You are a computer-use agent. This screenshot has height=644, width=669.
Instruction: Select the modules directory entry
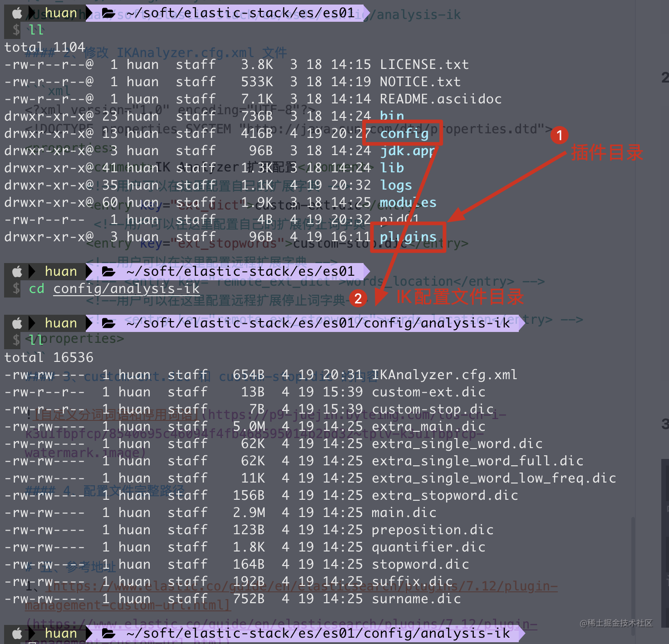tap(408, 202)
